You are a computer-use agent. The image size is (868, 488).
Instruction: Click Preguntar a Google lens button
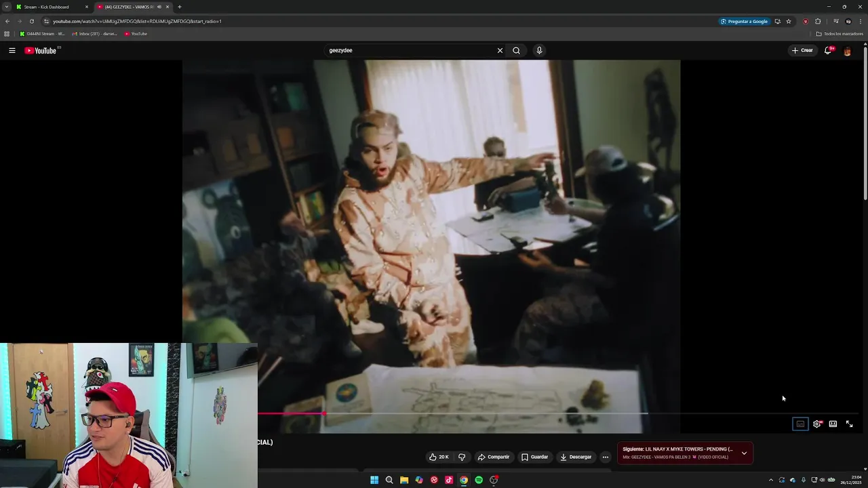coord(745,21)
